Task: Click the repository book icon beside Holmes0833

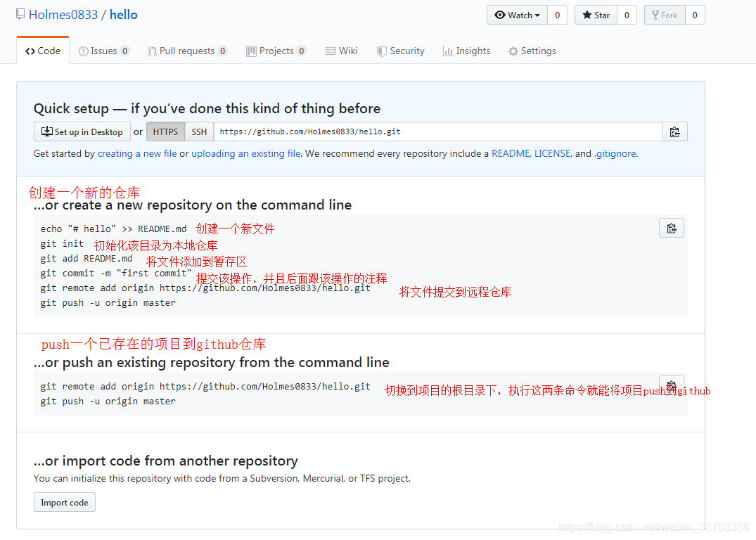Action: click(20, 14)
